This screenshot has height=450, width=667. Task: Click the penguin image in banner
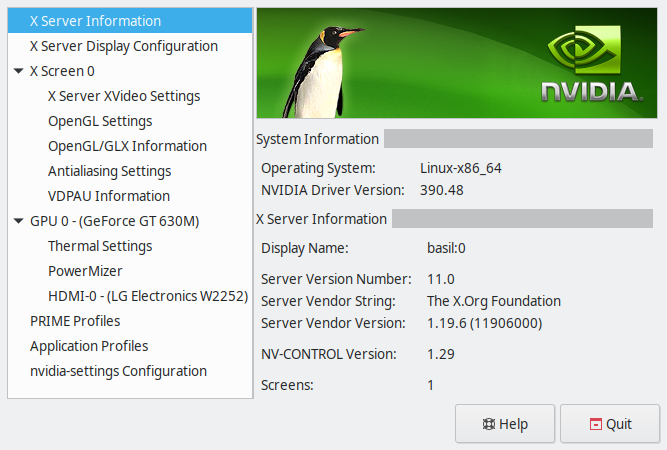(x=317, y=65)
